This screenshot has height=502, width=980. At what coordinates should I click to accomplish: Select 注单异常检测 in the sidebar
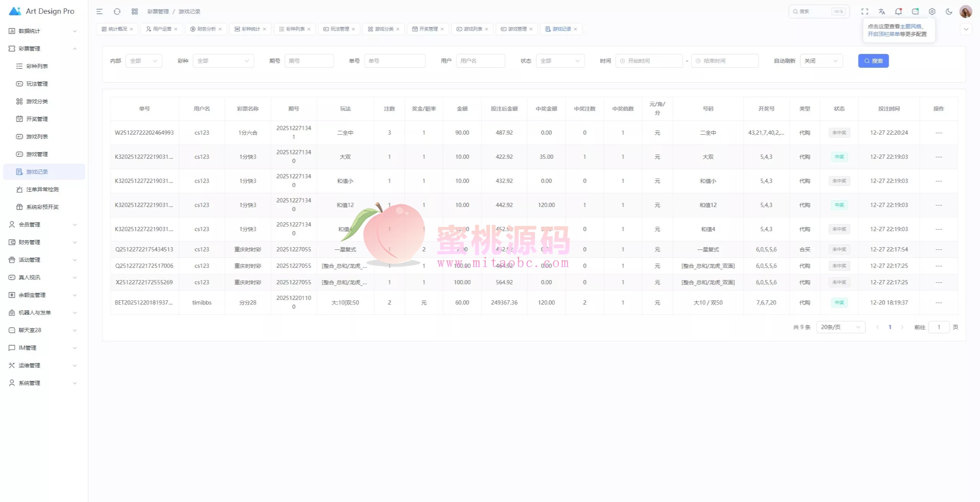tap(42, 189)
